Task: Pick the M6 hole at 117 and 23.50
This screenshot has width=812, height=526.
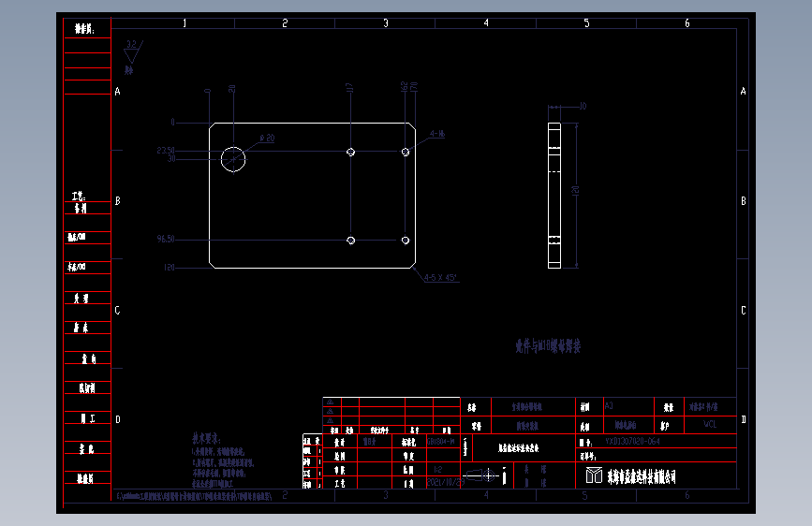Action: (x=350, y=152)
